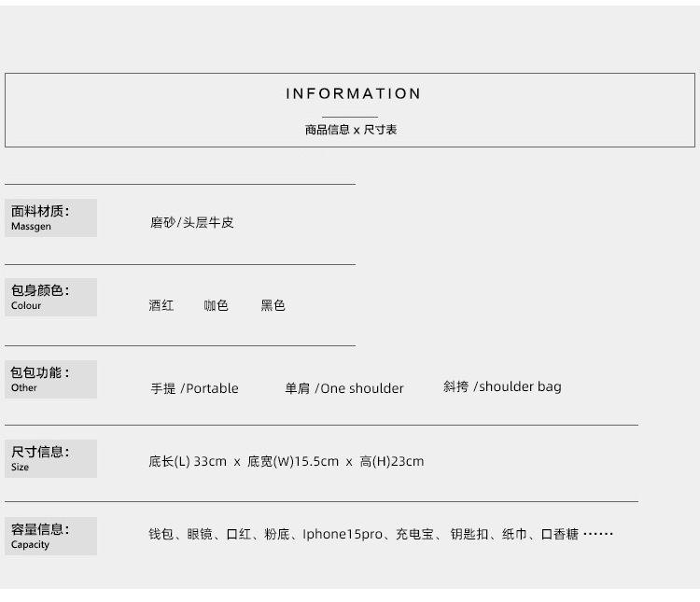Viewport: 700px width, 602px height.
Task: Click the 容量信息 Capacity label box
Action: click(x=51, y=536)
